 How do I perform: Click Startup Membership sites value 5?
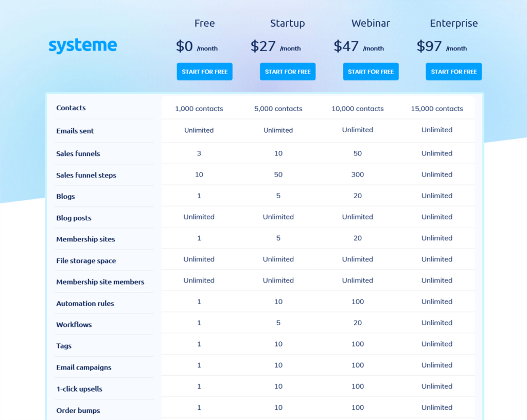click(x=278, y=238)
